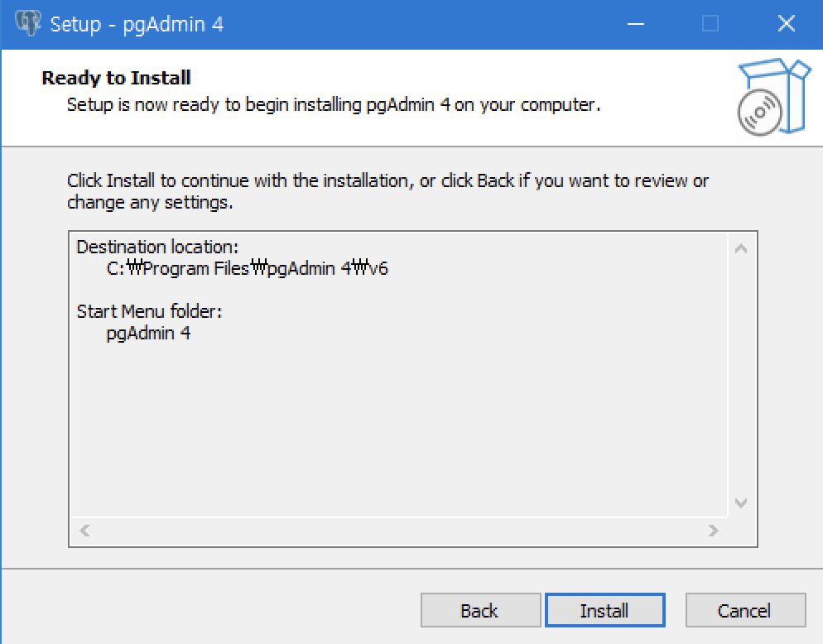
Task: Click the 'pgAdmin 4' start menu folder value
Action: point(148,334)
